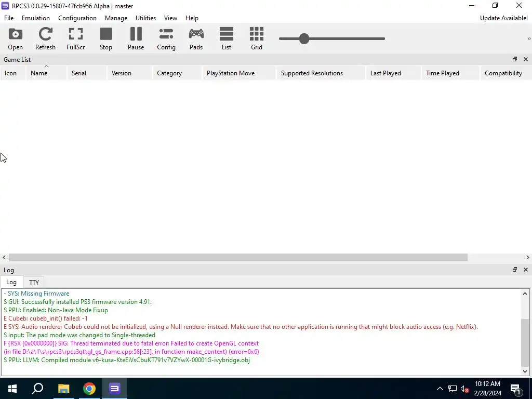Float the Game List panel
This screenshot has width=532, height=399.
[515, 59]
